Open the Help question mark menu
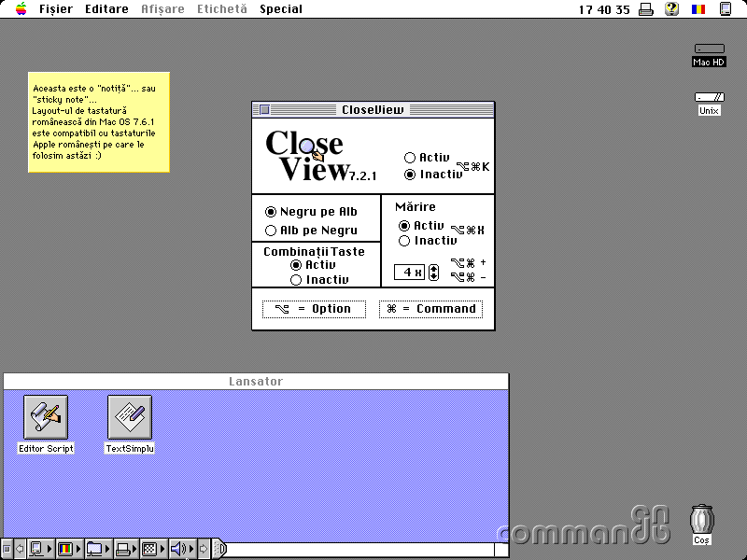 [x=671, y=8]
